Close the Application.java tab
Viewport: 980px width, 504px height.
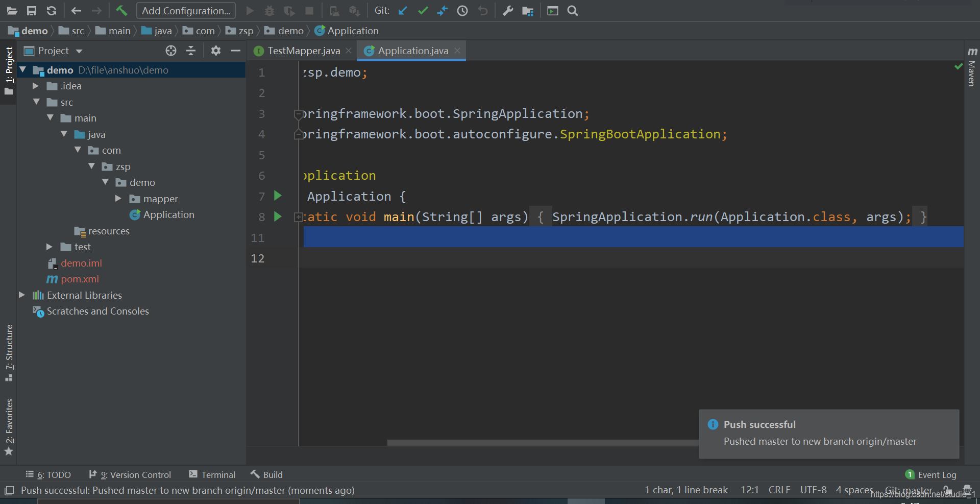(457, 51)
